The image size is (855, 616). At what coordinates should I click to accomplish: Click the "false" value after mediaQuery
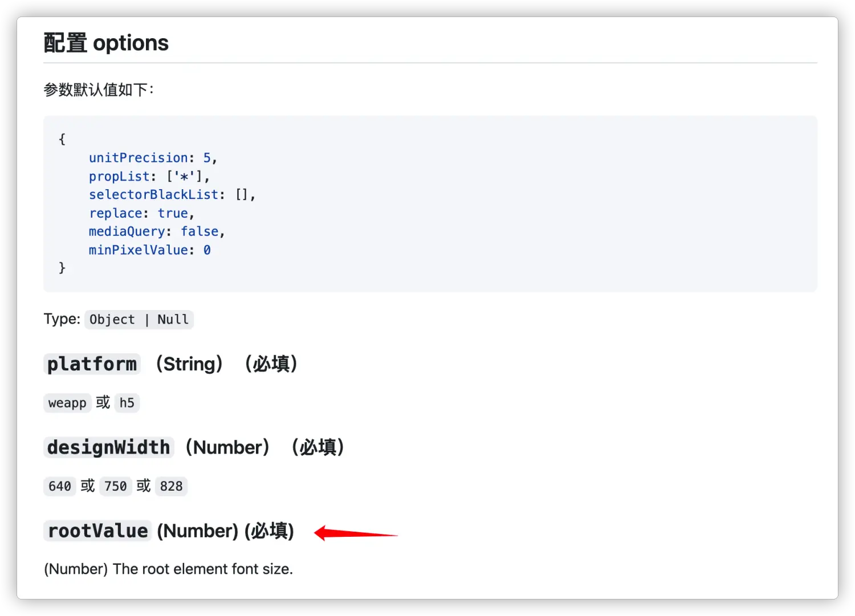[199, 231]
